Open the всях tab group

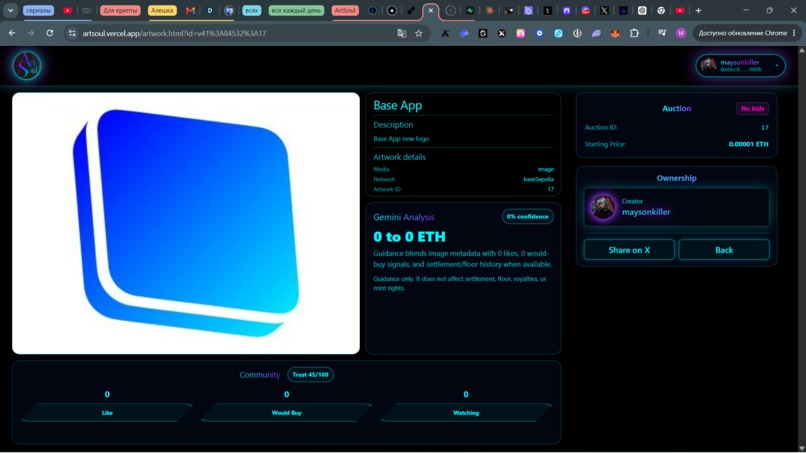pos(251,10)
